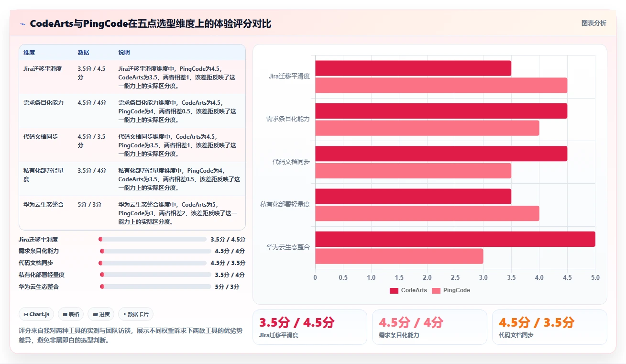Image resolution: width=626 pixels, height=364 pixels.
Task: Click the 3.5分 / 4分 value in the progress list
Action: pyautogui.click(x=230, y=275)
